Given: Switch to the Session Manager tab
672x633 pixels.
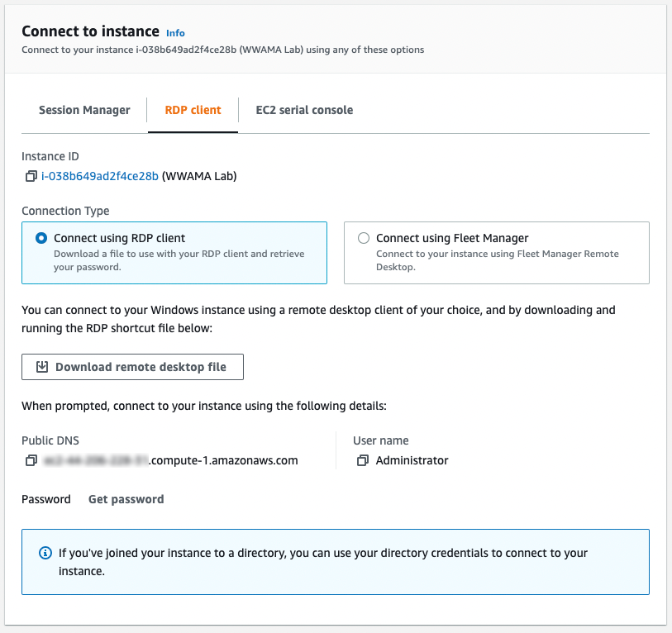Looking at the screenshot, I should tap(84, 110).
